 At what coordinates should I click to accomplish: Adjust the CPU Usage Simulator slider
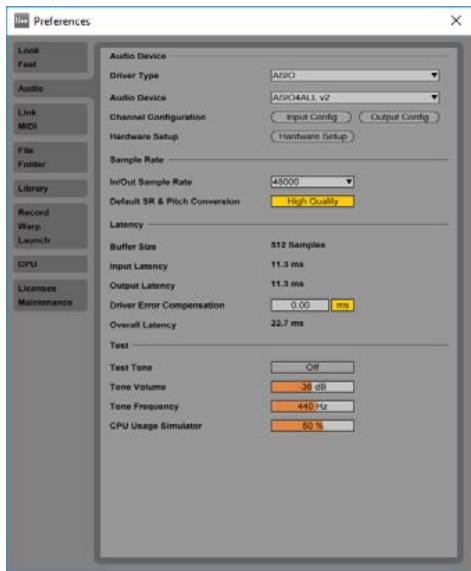click(x=313, y=426)
